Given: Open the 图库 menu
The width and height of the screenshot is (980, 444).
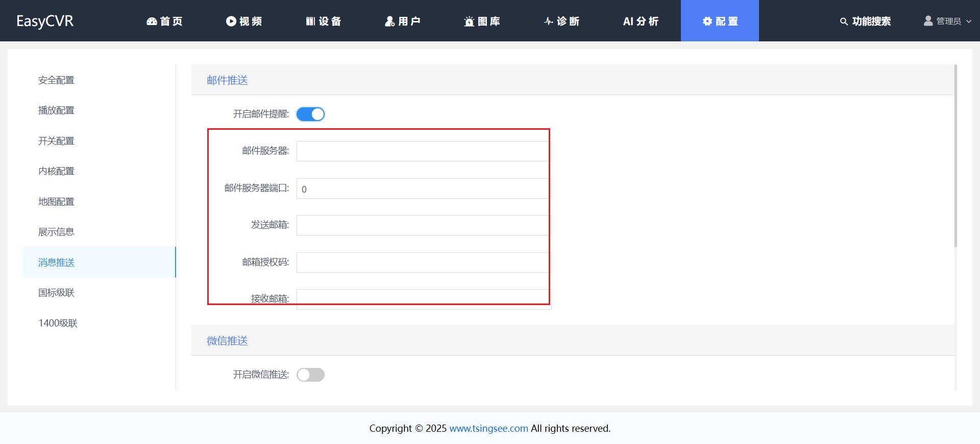Looking at the screenshot, I should 482,21.
